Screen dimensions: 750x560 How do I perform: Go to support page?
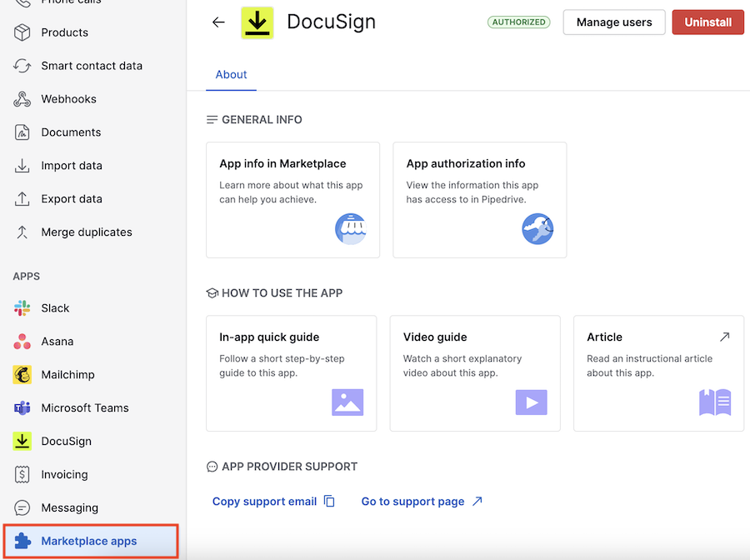(414, 501)
